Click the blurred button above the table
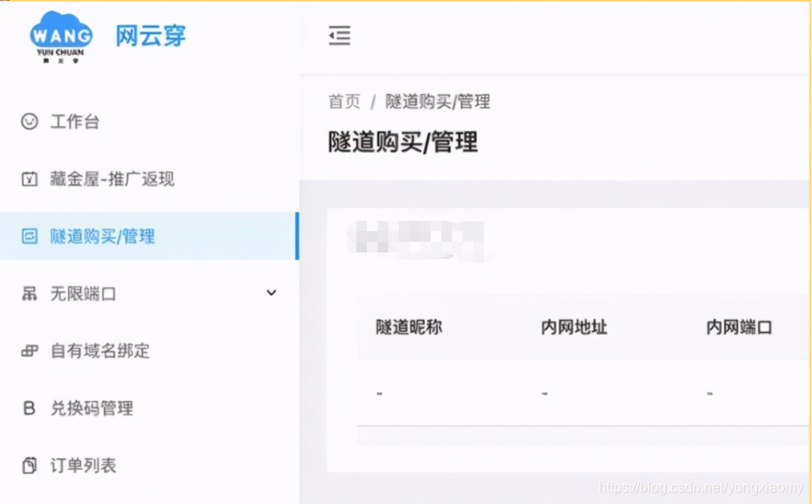The height and width of the screenshot is (504, 812). click(x=420, y=240)
